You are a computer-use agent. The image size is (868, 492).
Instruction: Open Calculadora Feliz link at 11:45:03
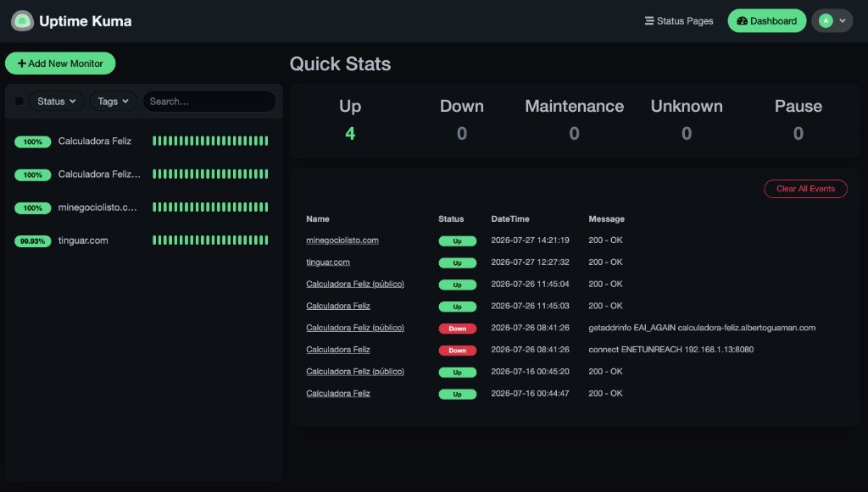[x=337, y=306]
